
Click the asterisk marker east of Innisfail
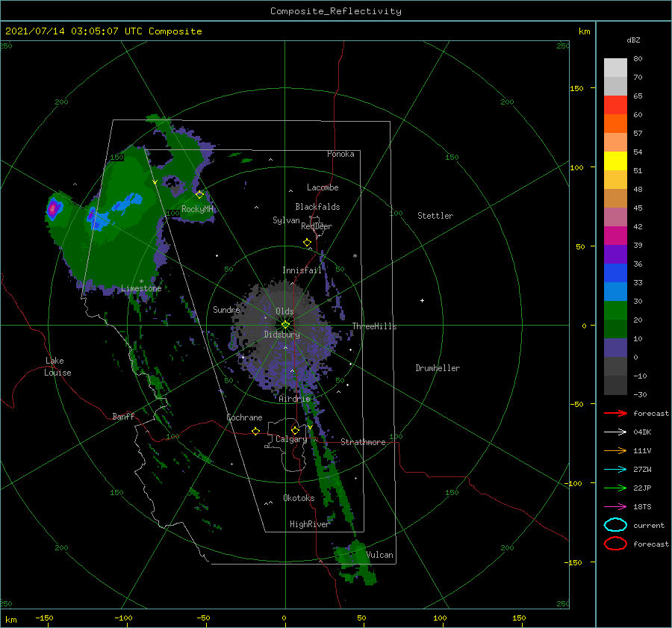(355, 256)
